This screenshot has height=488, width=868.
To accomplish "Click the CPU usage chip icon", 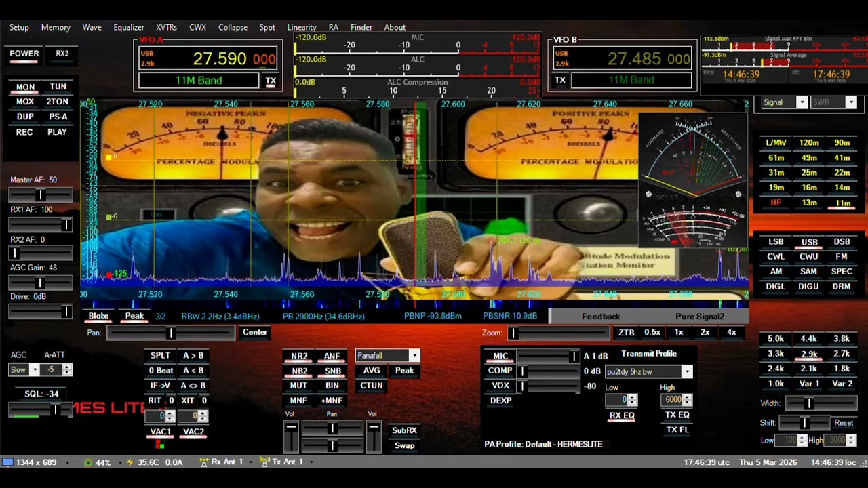I will (88, 462).
